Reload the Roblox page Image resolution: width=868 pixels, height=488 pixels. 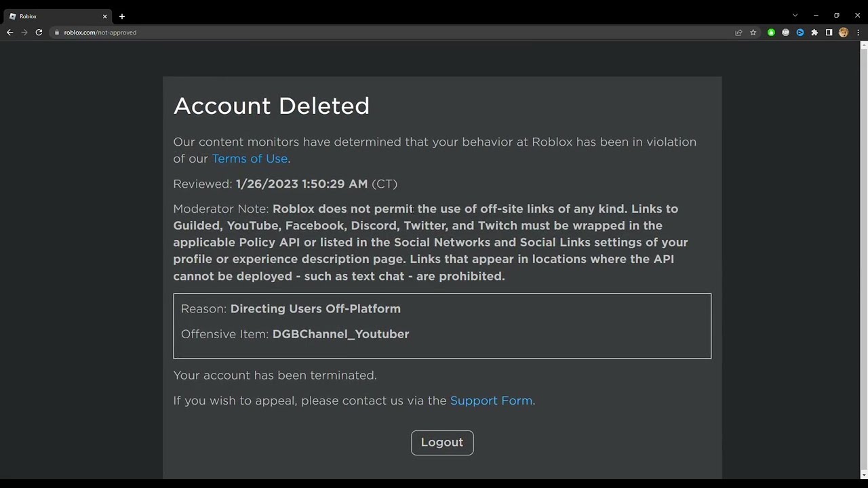point(39,33)
